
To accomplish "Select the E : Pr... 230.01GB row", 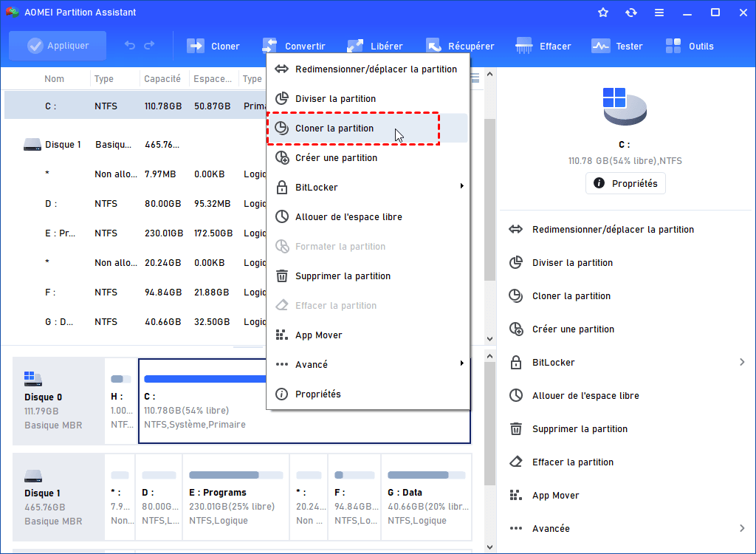I will 136,233.
